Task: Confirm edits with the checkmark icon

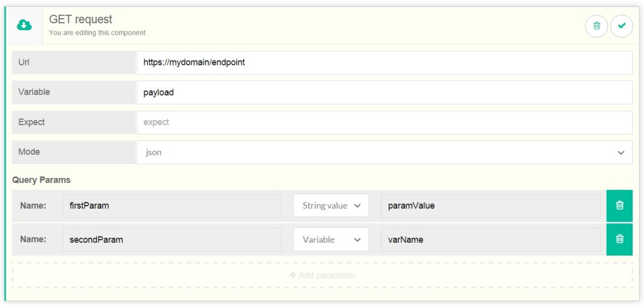Action: pyautogui.click(x=621, y=26)
